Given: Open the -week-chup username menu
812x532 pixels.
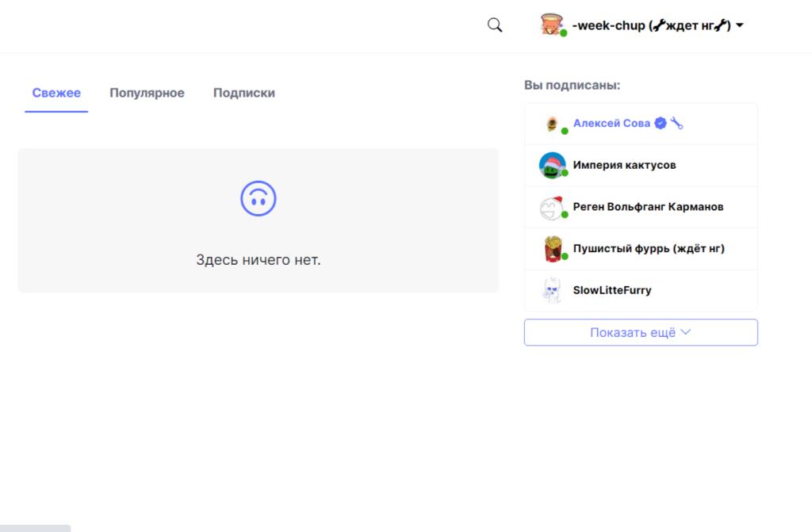Looking at the screenshot, I should (652, 25).
